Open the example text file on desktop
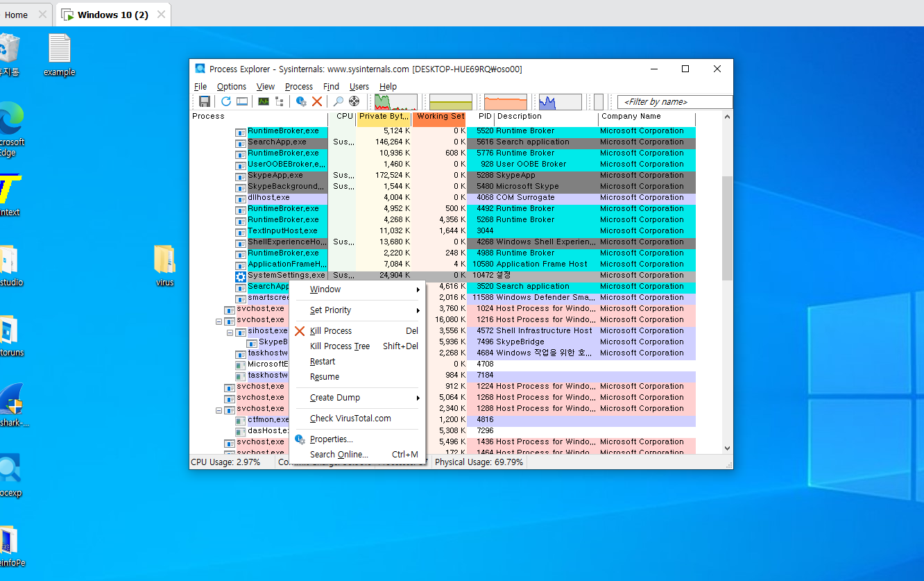This screenshot has height=581, width=924. 59,56
